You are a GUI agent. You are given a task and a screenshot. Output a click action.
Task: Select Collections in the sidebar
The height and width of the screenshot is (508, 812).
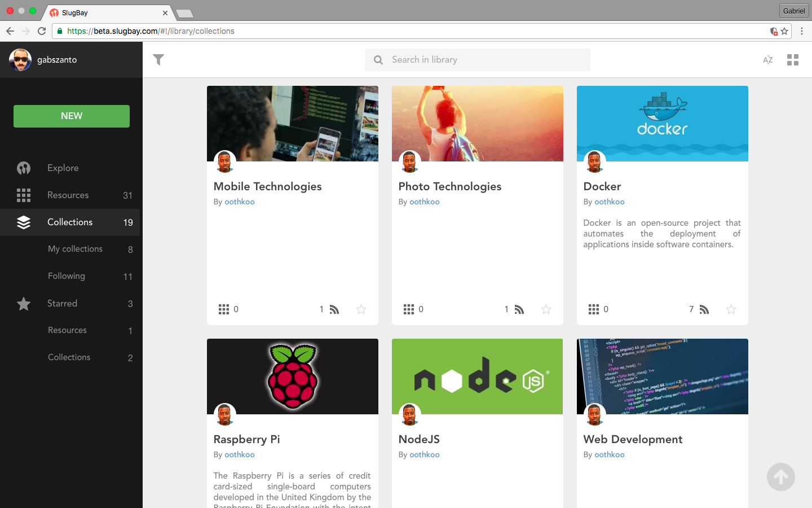click(x=70, y=222)
